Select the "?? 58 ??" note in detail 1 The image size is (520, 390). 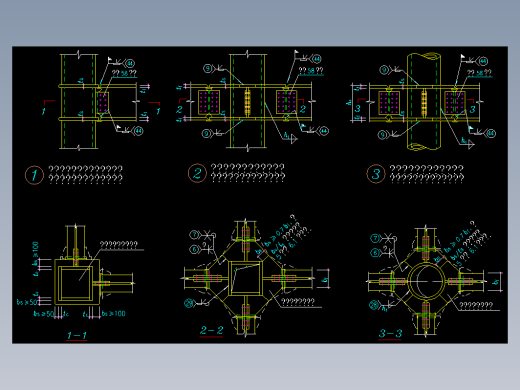pyautogui.click(x=124, y=73)
